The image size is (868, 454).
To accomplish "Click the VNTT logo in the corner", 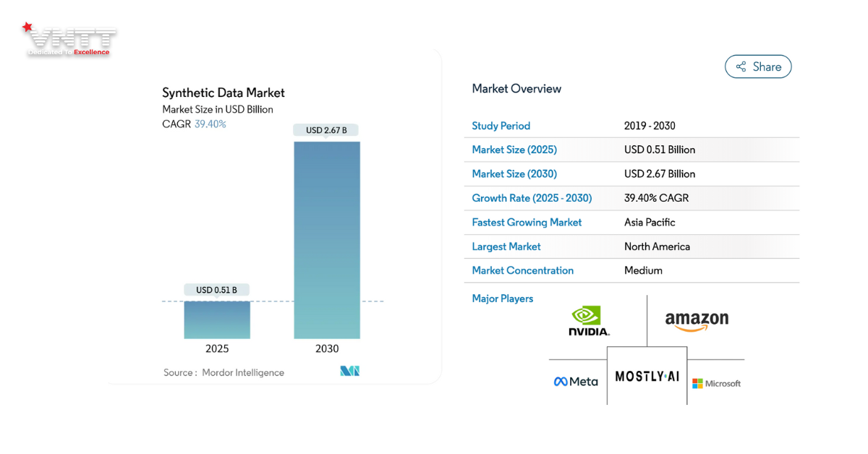I will click(x=69, y=40).
